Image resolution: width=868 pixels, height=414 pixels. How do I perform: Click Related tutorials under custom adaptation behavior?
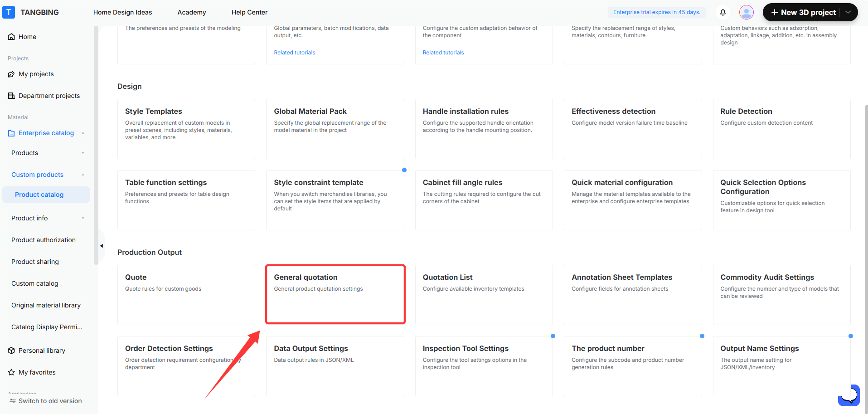[443, 53]
